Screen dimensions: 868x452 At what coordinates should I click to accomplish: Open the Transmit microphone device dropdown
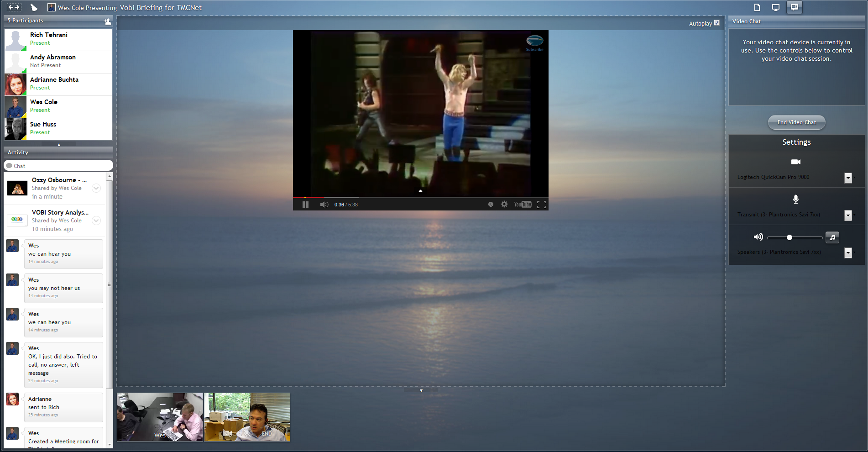848,215
